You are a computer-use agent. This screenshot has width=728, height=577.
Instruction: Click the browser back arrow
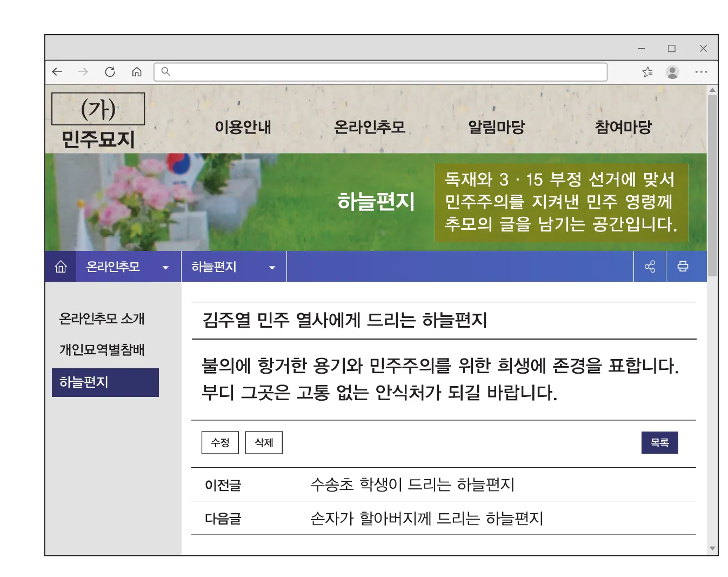[x=57, y=72]
